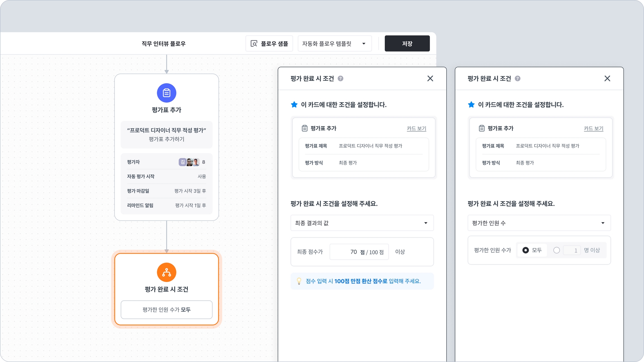
Task: Select the 명 이상 radio option
Action: coord(556,250)
